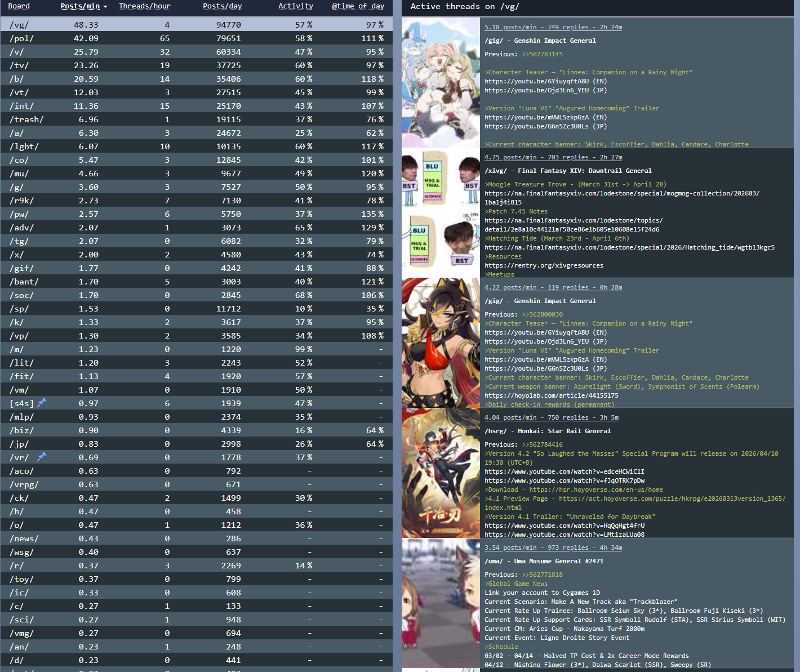Select the [s4s] board name
Screen dimensions: 800x672
point(21,403)
